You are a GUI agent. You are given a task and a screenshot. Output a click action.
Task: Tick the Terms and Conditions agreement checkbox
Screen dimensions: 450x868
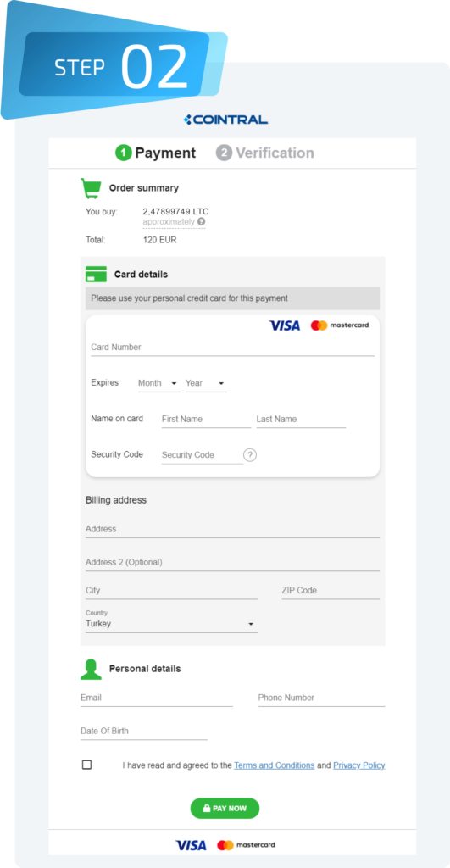coord(87,765)
